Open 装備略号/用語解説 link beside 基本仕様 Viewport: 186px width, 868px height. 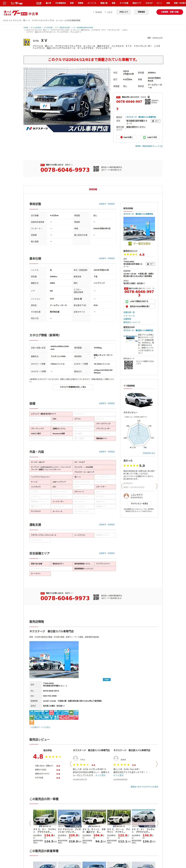(x=107, y=258)
